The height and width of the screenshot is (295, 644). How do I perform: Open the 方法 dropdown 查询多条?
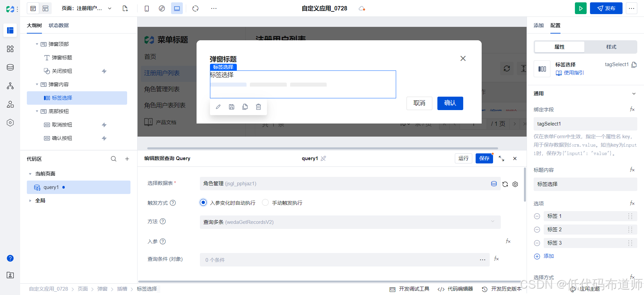(350, 222)
